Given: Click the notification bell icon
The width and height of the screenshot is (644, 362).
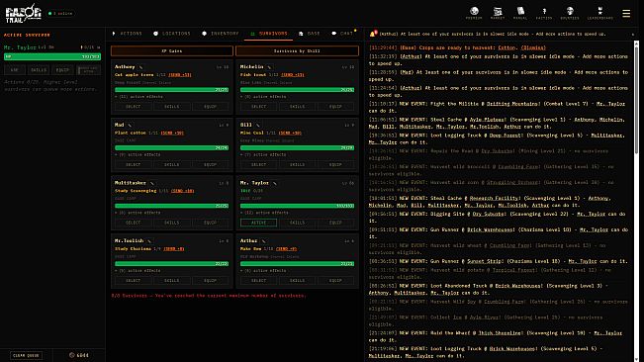Looking at the screenshot, I should coord(373,34).
